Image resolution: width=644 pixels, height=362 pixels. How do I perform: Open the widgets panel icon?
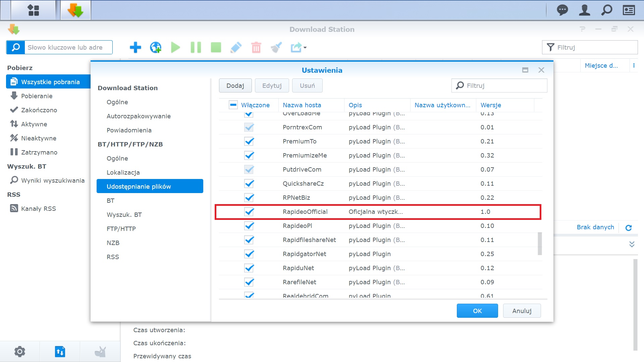(x=629, y=10)
